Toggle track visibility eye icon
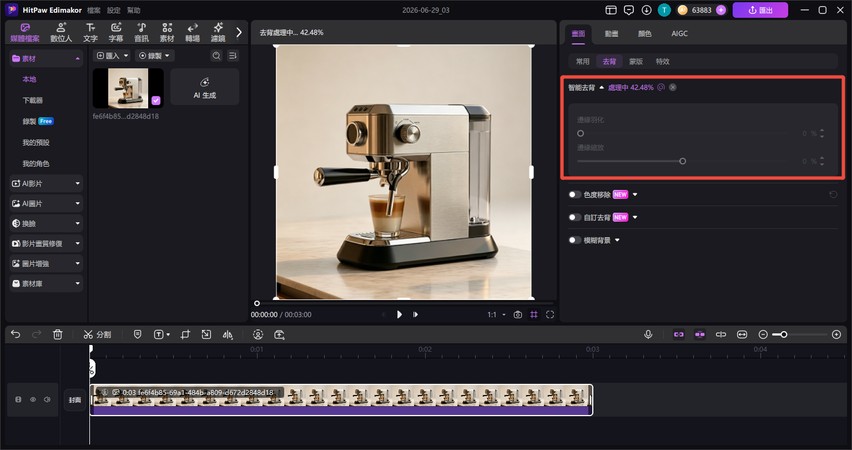Image resolution: width=852 pixels, height=450 pixels. [33, 399]
